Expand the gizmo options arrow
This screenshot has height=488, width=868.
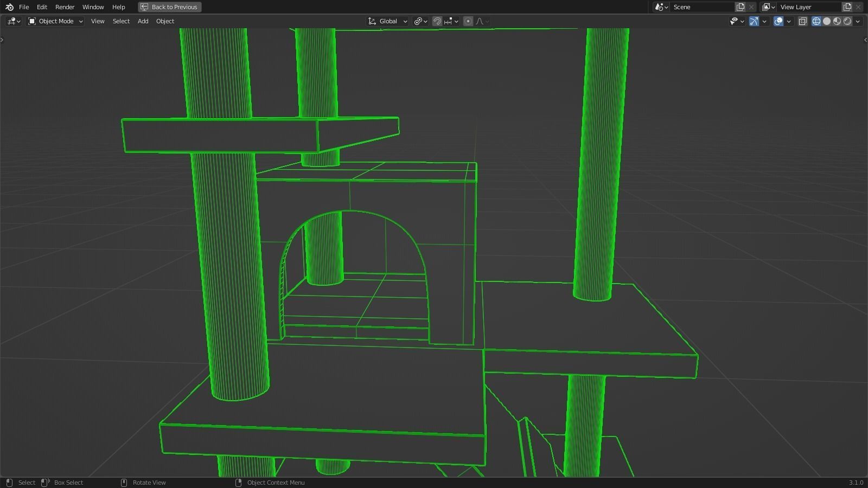click(764, 21)
